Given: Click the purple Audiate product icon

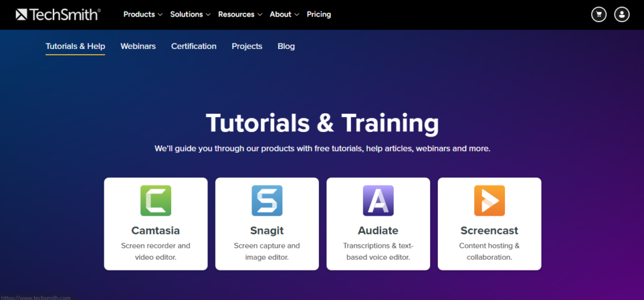Looking at the screenshot, I should 378,201.
